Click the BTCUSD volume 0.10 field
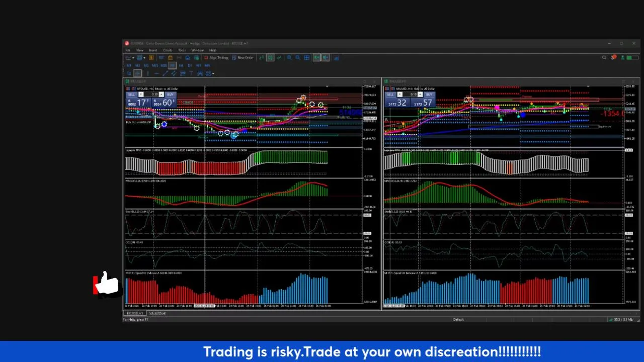 [151, 95]
